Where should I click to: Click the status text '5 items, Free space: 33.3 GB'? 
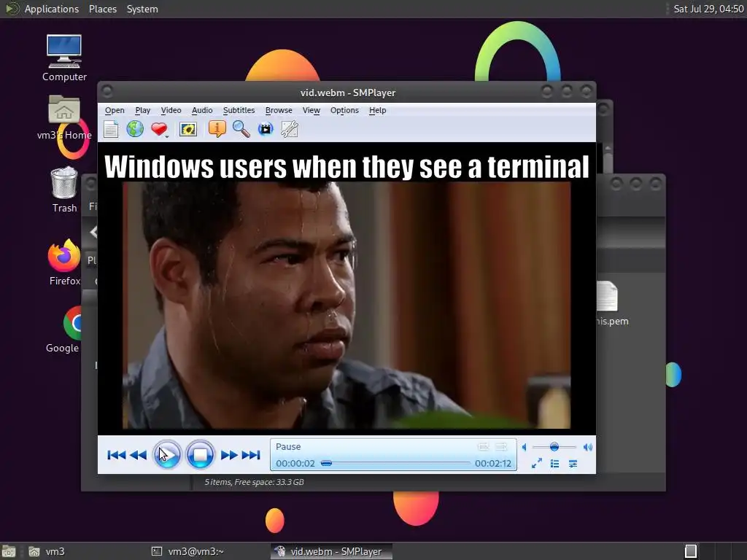coord(254,482)
